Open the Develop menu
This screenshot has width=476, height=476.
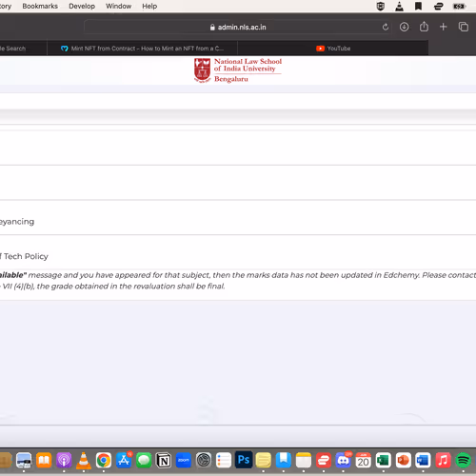82,6
